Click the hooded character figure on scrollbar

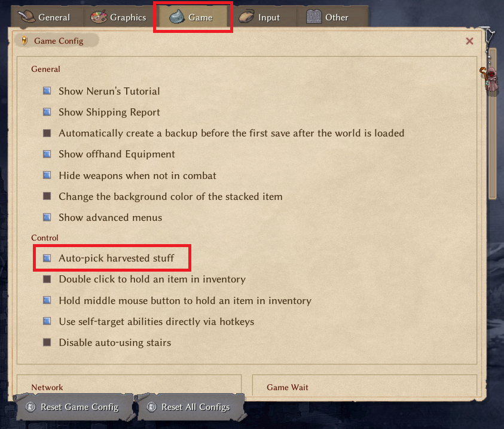pos(490,80)
